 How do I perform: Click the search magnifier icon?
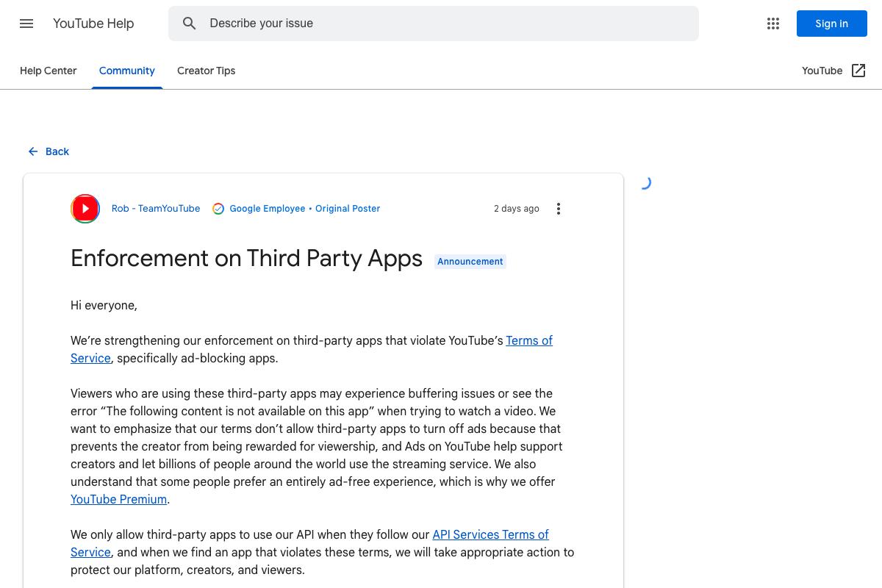(x=190, y=24)
